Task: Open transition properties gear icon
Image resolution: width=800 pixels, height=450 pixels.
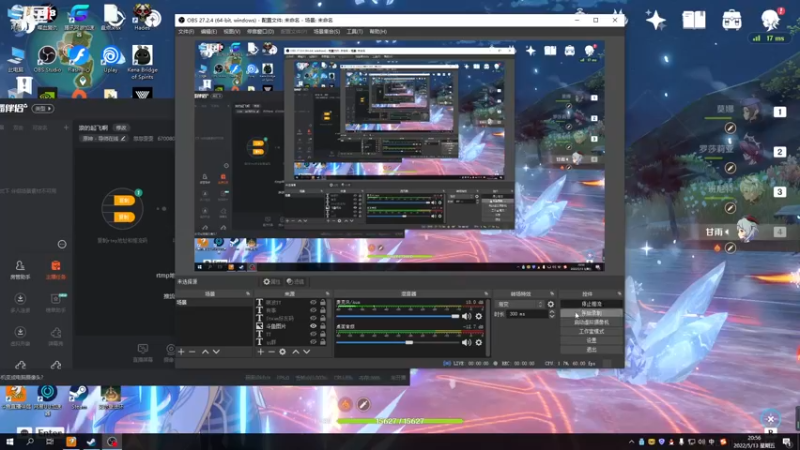Action: pyautogui.click(x=551, y=304)
